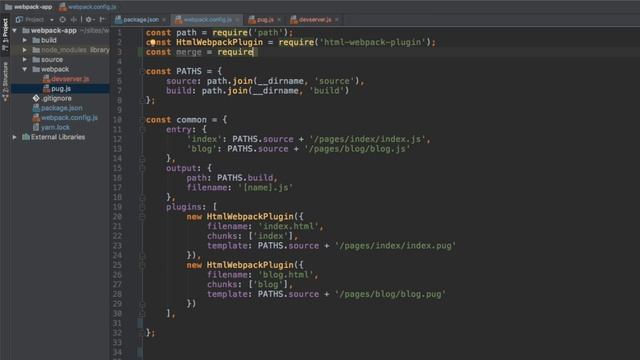The height and width of the screenshot is (360, 640).
Task: Click 'HtmlWebpackPlugin' identifier on line 2
Action: [220, 42]
